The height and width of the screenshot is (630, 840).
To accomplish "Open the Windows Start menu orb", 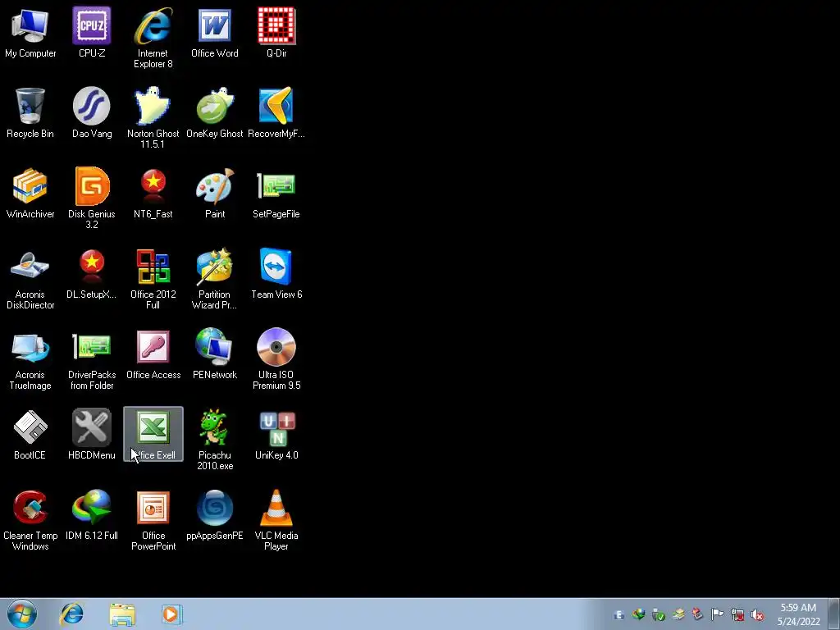I will point(22,614).
